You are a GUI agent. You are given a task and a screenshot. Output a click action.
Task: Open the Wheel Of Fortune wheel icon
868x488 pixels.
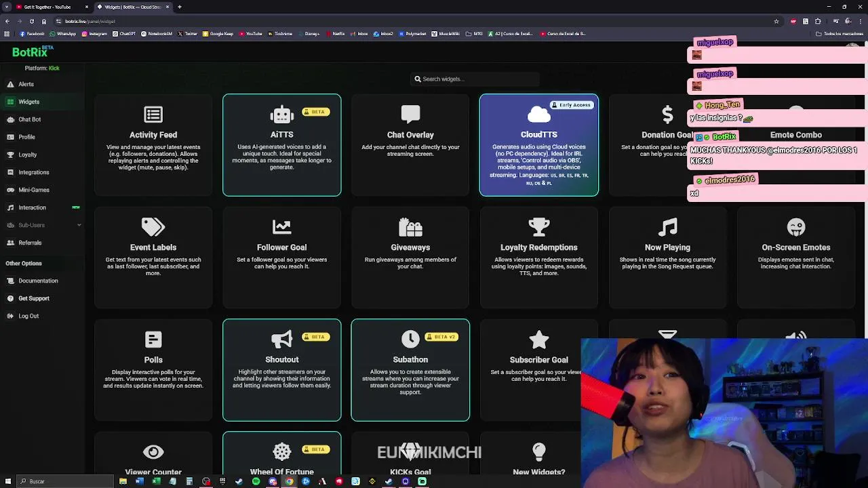pyautogui.click(x=281, y=452)
